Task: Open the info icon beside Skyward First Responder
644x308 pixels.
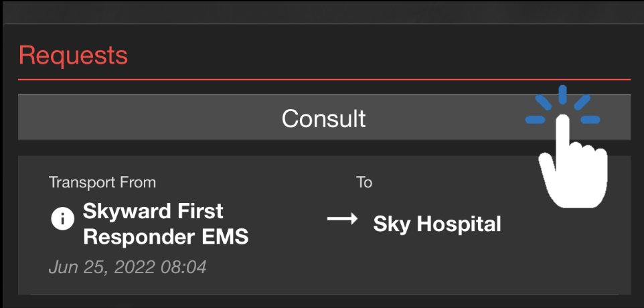Action: click(x=62, y=219)
